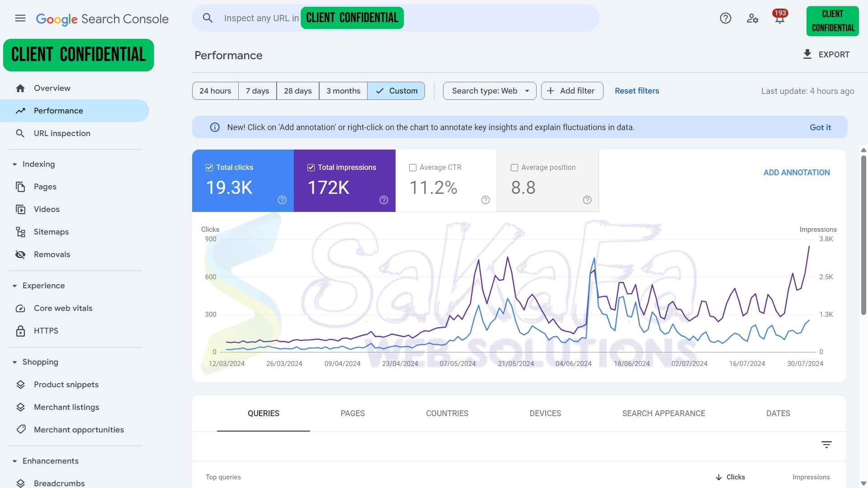Open notifications bell with 193 badge
This screenshot has height=488, width=868.
click(x=779, y=19)
